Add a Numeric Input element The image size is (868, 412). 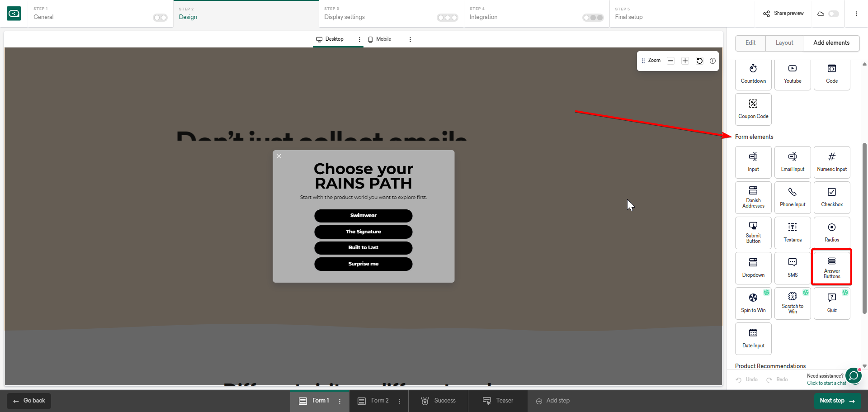832,162
